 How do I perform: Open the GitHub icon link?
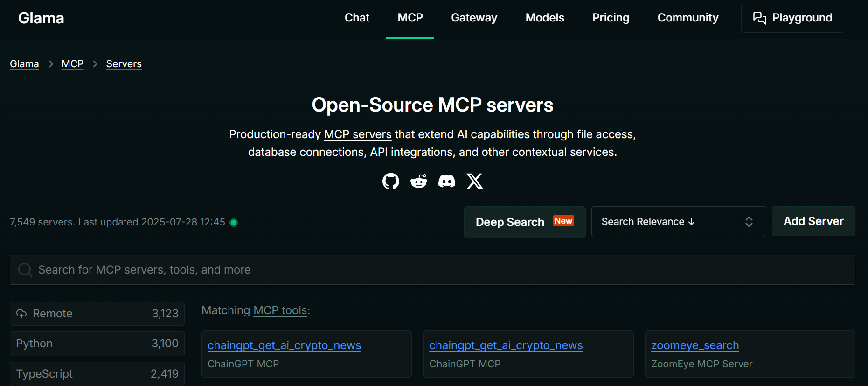click(390, 181)
